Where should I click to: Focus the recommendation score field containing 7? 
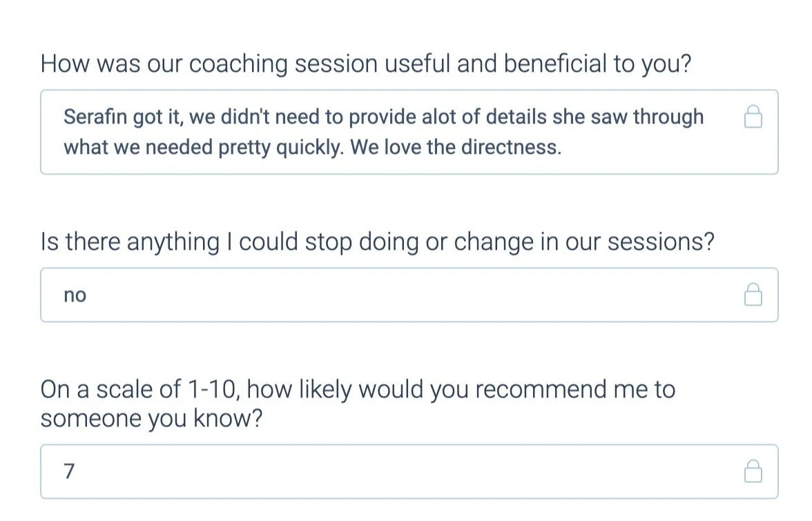pyautogui.click(x=409, y=471)
